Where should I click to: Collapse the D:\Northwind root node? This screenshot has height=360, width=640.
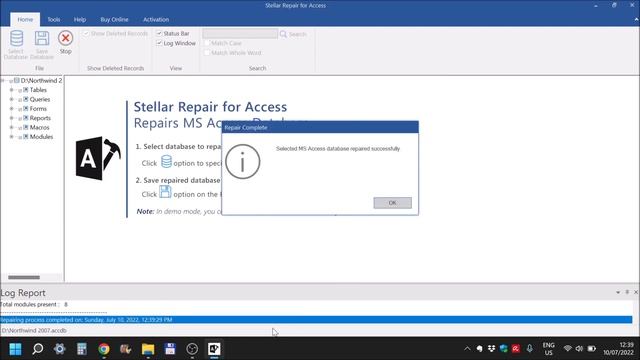(3, 80)
